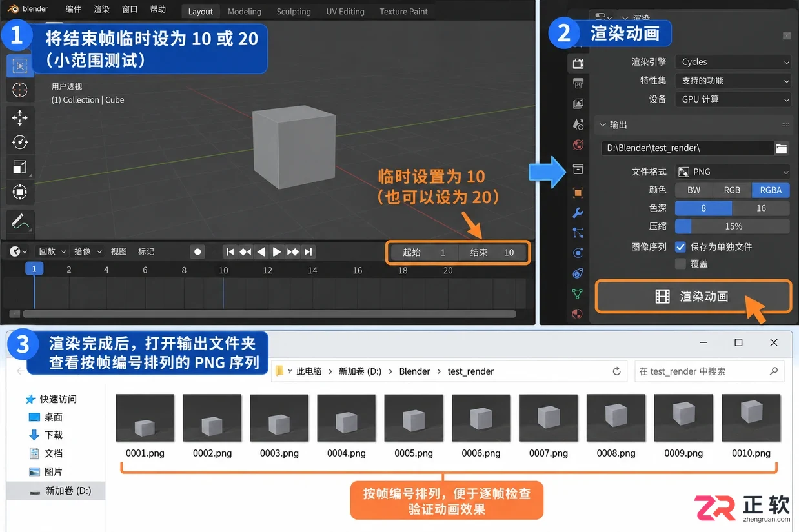The width and height of the screenshot is (799, 532).
Task: Open the properties editor type dropdown
Action: (603, 17)
